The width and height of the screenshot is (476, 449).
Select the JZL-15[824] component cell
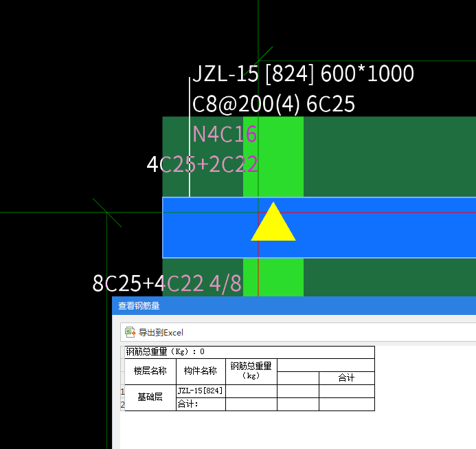pos(201,391)
